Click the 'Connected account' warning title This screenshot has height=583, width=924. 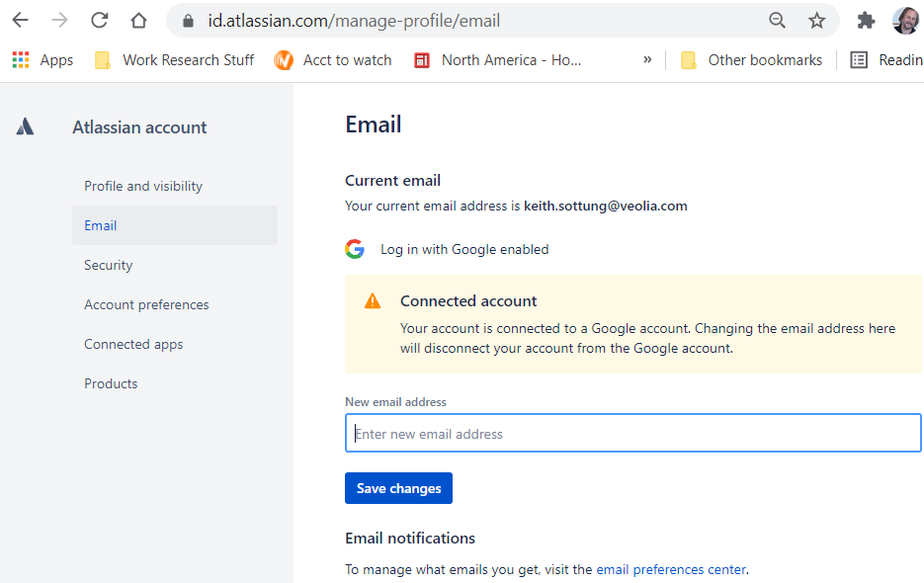468,301
